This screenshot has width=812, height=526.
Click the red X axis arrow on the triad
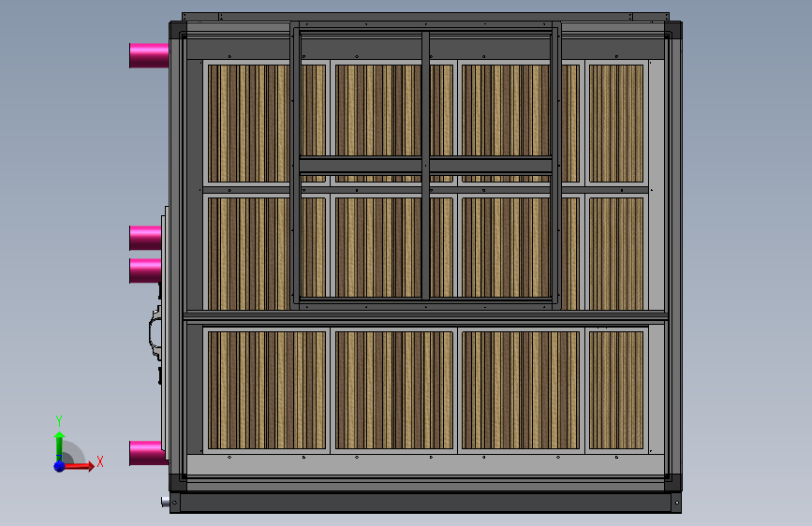(x=78, y=466)
